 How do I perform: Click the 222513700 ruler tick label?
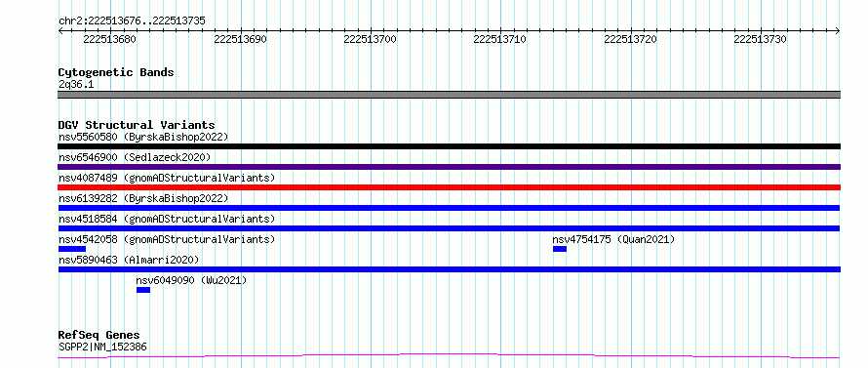click(371, 39)
